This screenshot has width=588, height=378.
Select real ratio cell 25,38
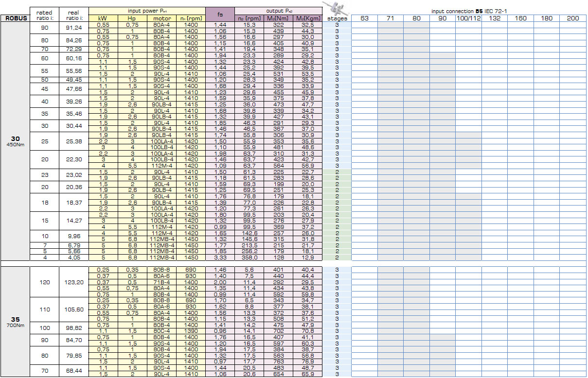pyautogui.click(x=73, y=141)
